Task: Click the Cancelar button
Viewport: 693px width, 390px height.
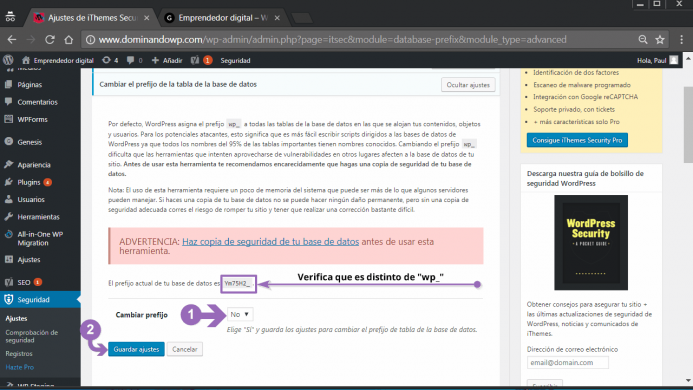Action: tap(184, 349)
